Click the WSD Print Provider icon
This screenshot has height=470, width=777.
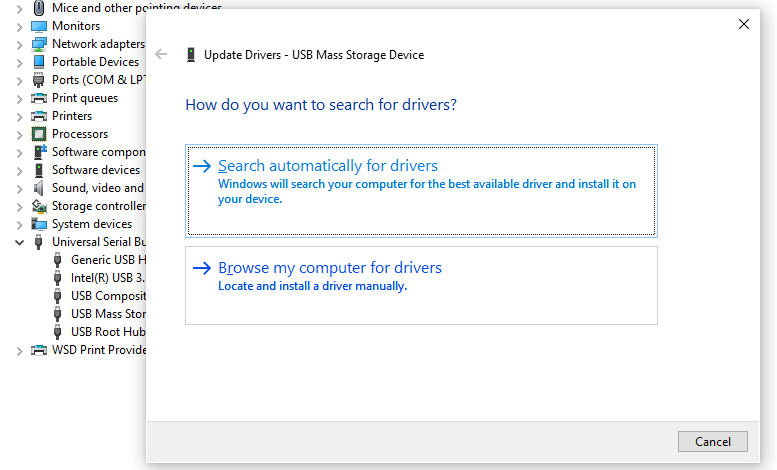39,350
